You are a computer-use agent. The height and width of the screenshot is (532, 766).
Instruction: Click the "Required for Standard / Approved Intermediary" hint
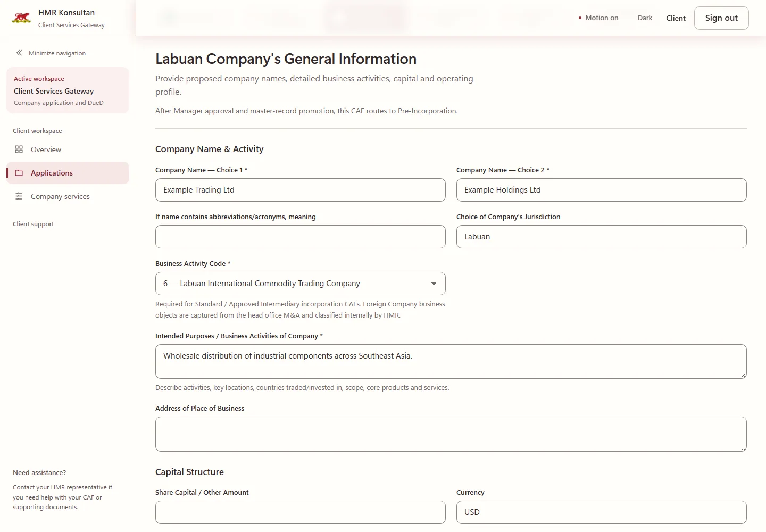(300, 310)
